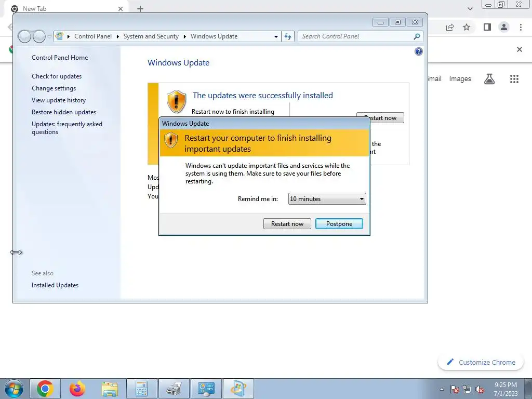Open Windows Explorer from the taskbar
This screenshot has width=532, height=399.
pyautogui.click(x=109, y=389)
